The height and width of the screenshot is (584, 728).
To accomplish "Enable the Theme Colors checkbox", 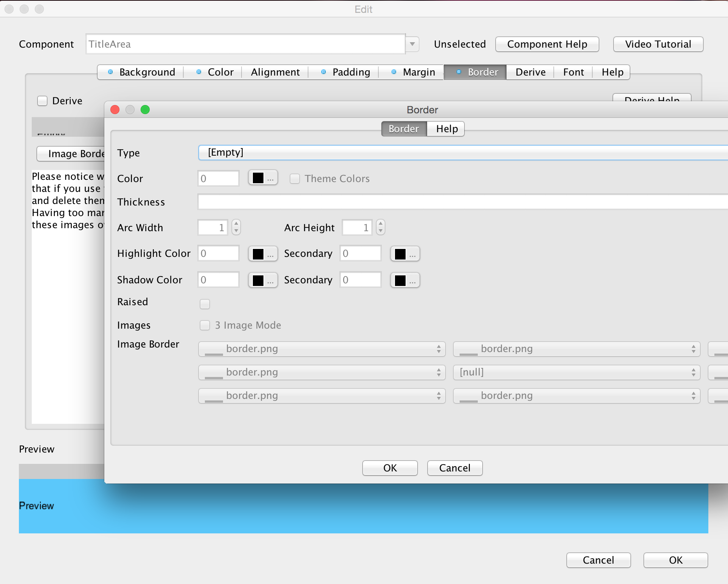I will [293, 178].
